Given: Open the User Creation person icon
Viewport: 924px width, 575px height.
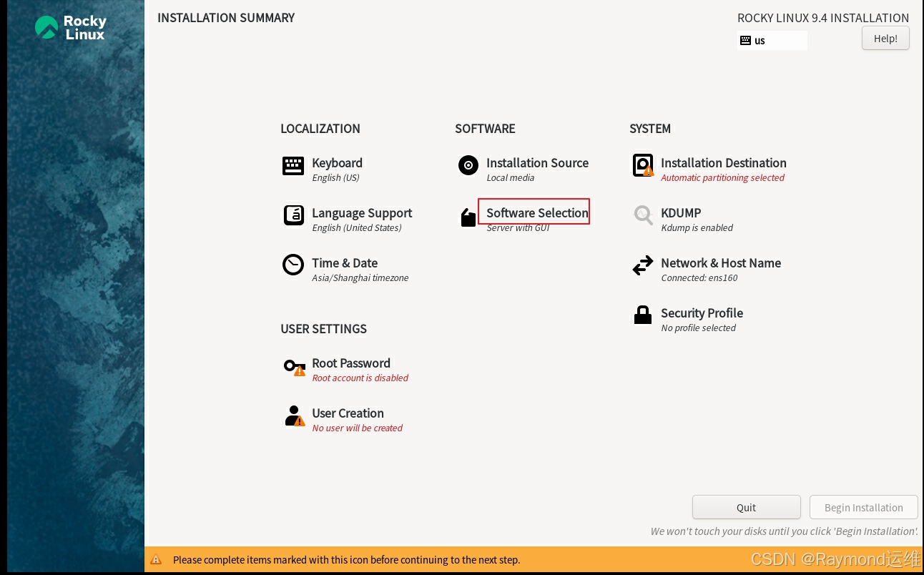Looking at the screenshot, I should 295,416.
